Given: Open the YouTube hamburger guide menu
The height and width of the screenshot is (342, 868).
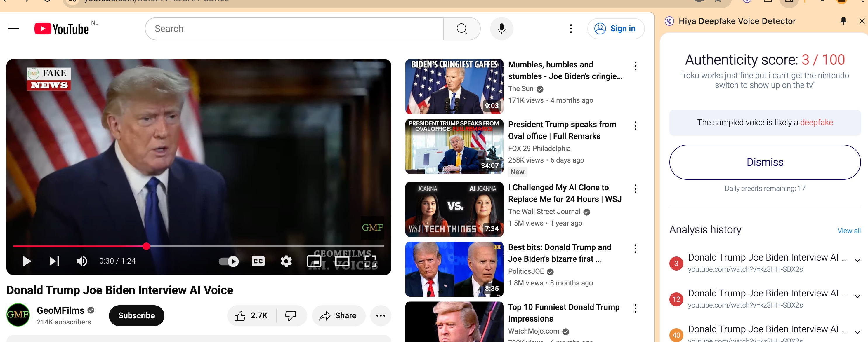Looking at the screenshot, I should pos(13,29).
